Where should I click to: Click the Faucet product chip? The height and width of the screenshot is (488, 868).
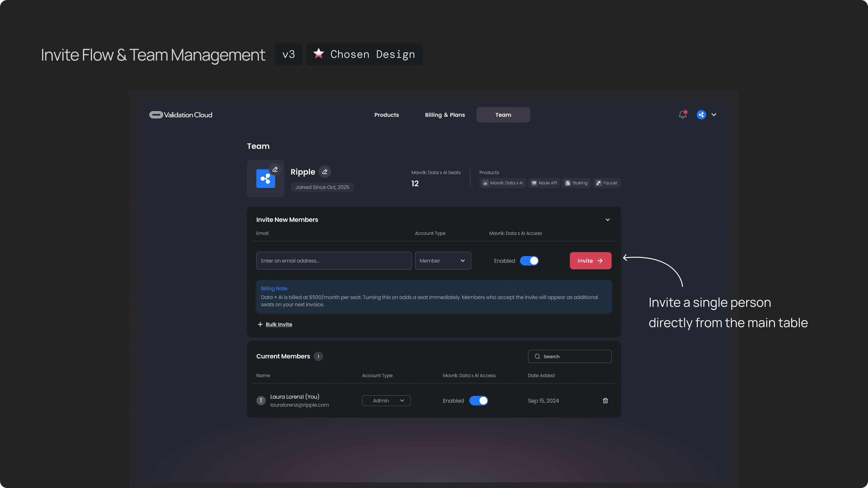(606, 183)
